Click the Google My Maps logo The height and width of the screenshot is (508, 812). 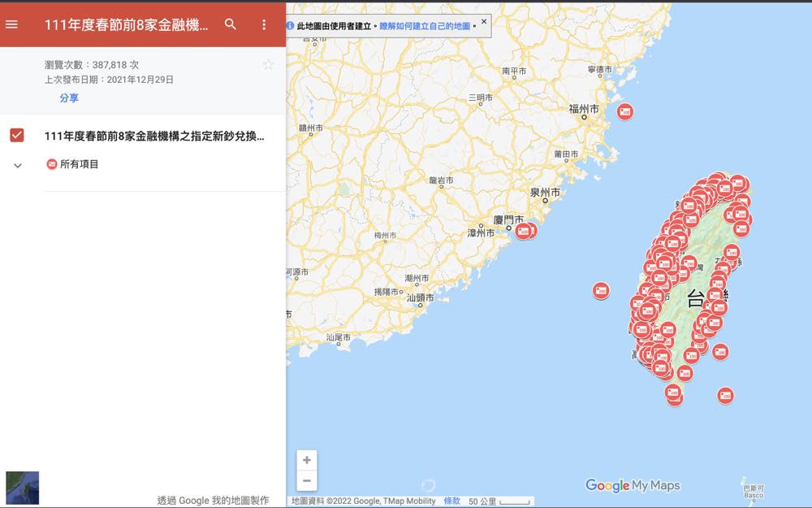[633, 485]
